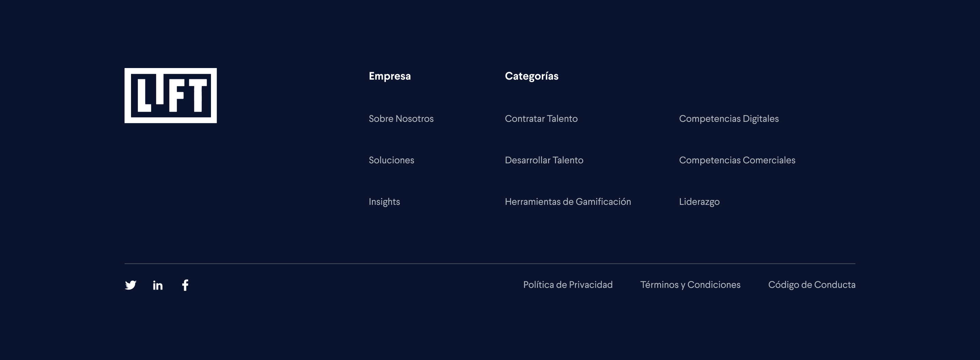Go to Contratar Talento
Screen dimensions: 980x360
coord(541,119)
